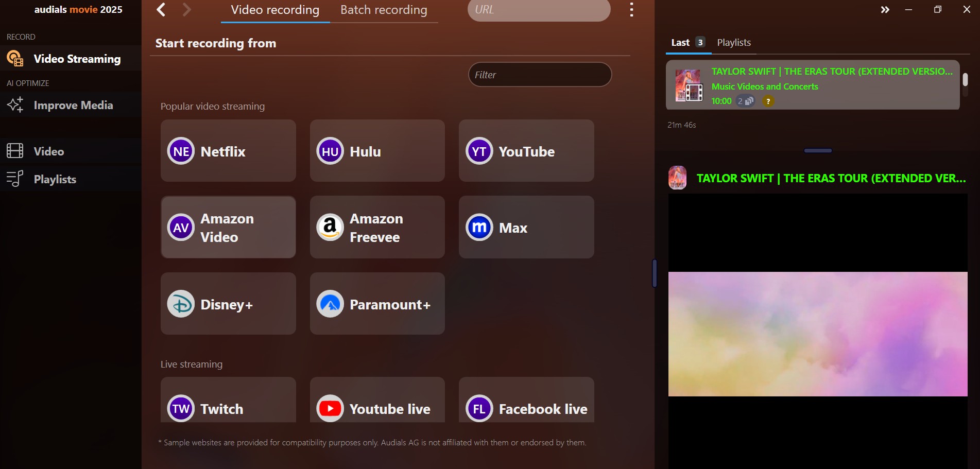Choose the Amazon Freevee tile

377,227
